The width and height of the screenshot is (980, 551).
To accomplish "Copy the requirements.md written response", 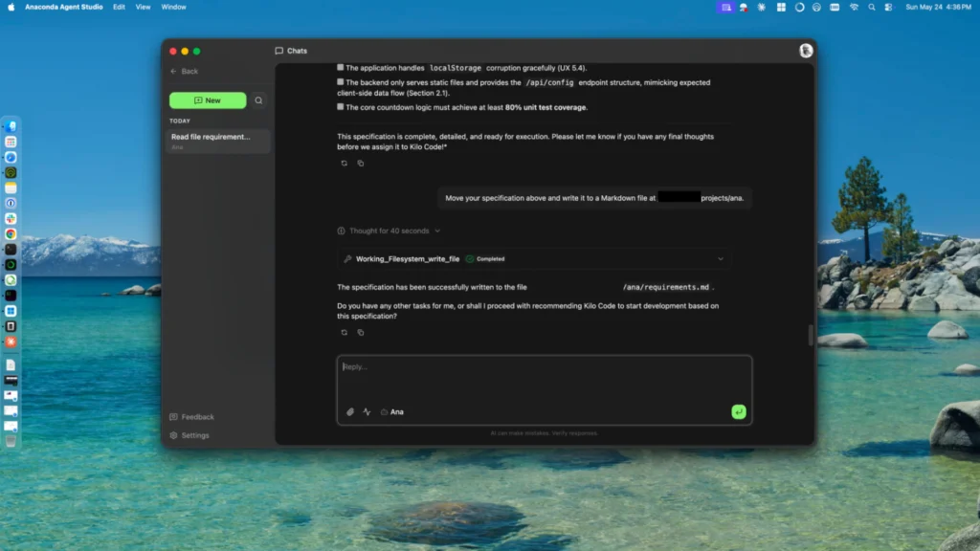I will [x=361, y=332].
